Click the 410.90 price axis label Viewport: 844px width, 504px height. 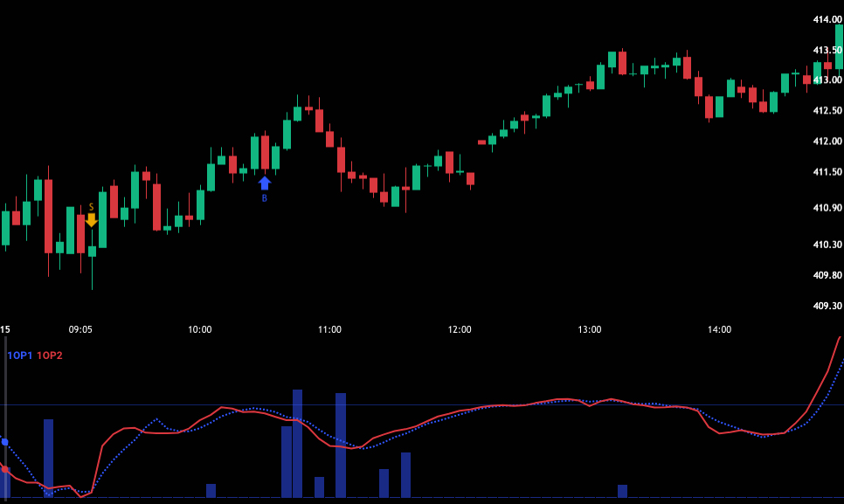point(827,208)
